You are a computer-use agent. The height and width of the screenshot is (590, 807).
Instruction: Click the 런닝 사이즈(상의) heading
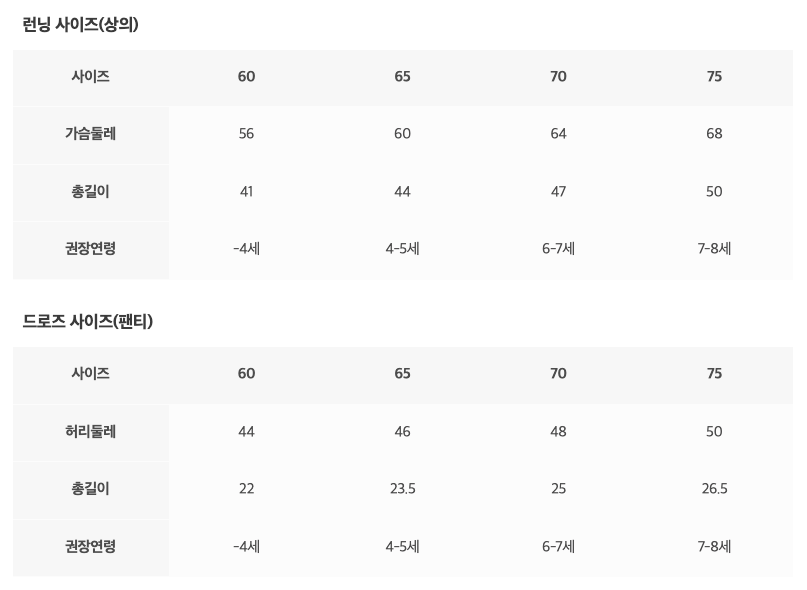pos(80,25)
